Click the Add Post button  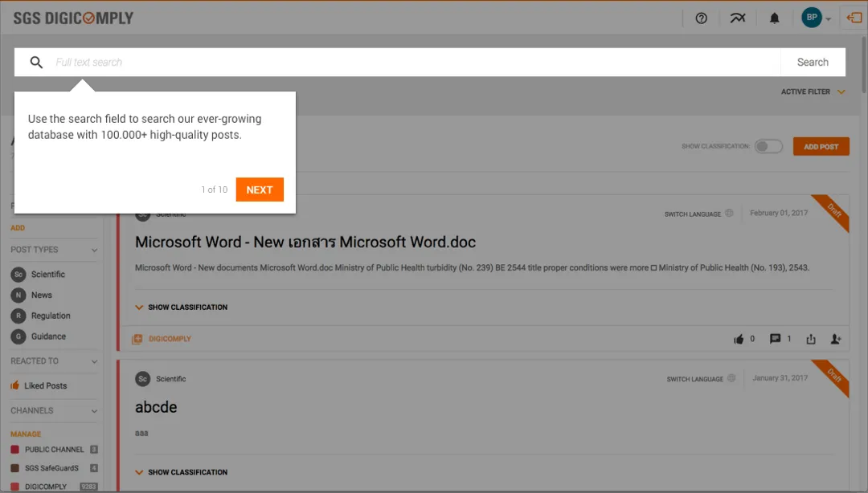(x=821, y=147)
